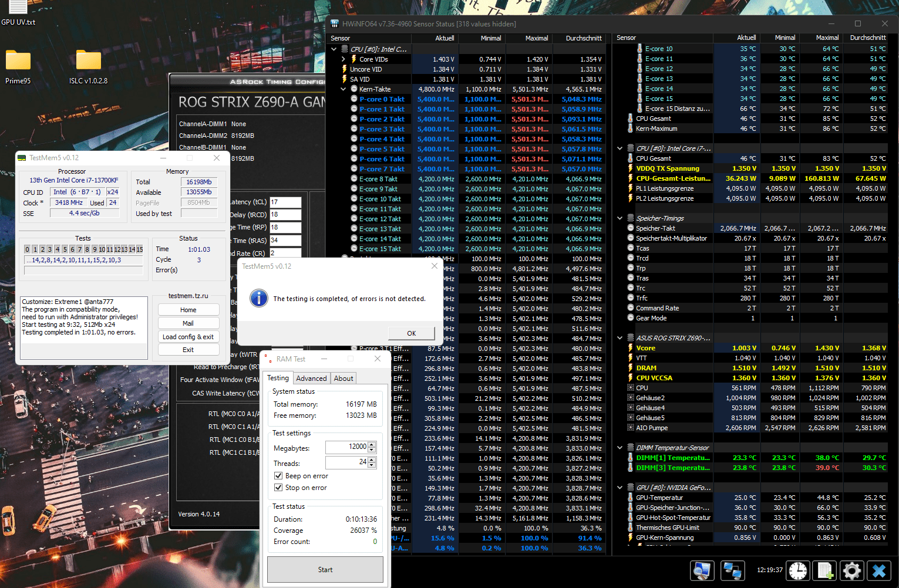Click the HWiNFO64 title bar app icon

point(335,24)
